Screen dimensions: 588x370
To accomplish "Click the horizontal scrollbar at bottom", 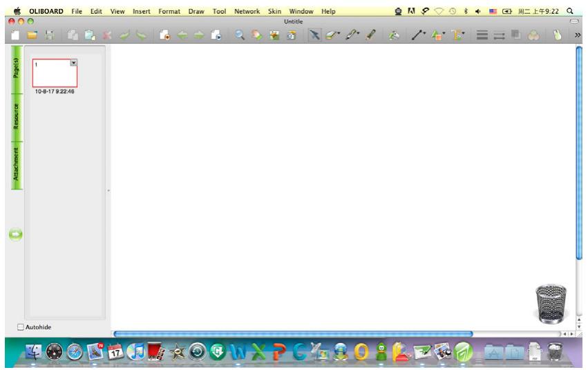I will click(x=293, y=334).
